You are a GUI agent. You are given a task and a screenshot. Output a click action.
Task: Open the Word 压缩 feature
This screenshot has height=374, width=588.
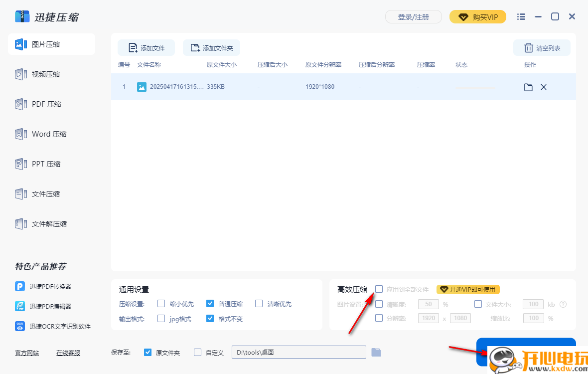(x=47, y=134)
